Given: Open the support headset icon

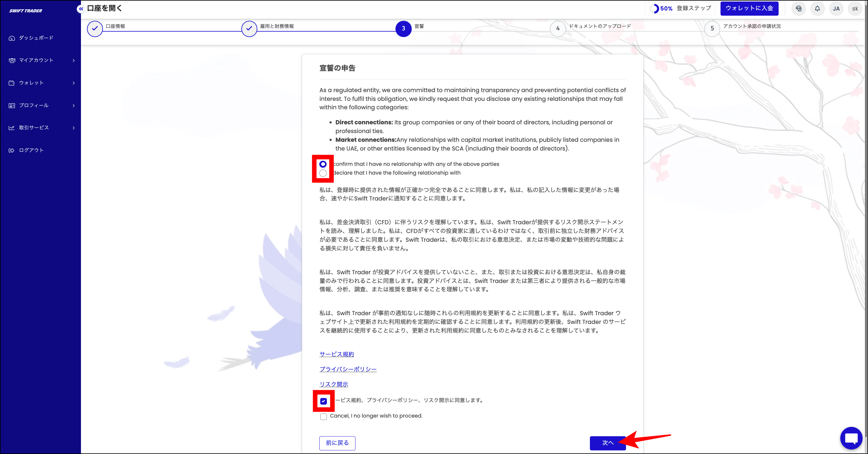Looking at the screenshot, I should tap(798, 9).
